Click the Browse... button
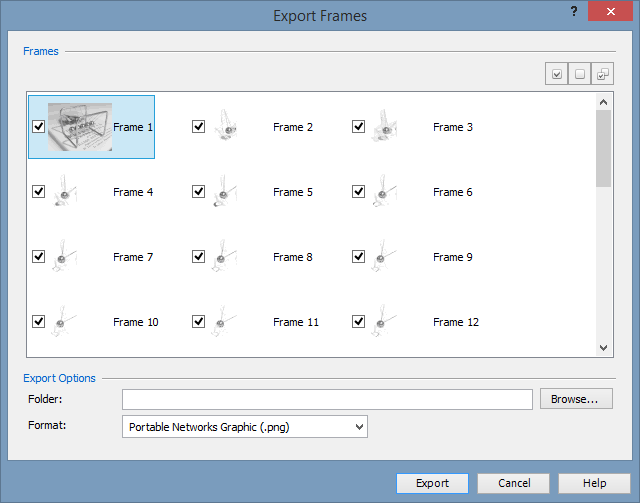 576,399
